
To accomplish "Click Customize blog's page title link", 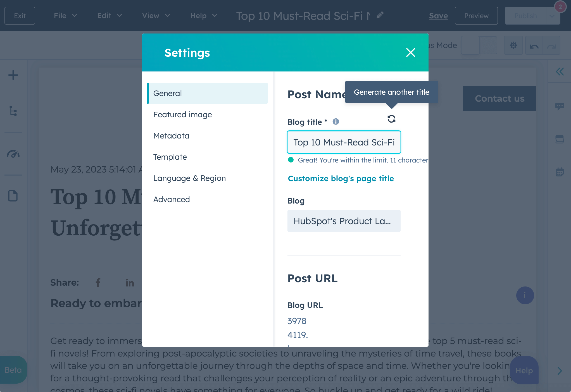I will 341,178.
